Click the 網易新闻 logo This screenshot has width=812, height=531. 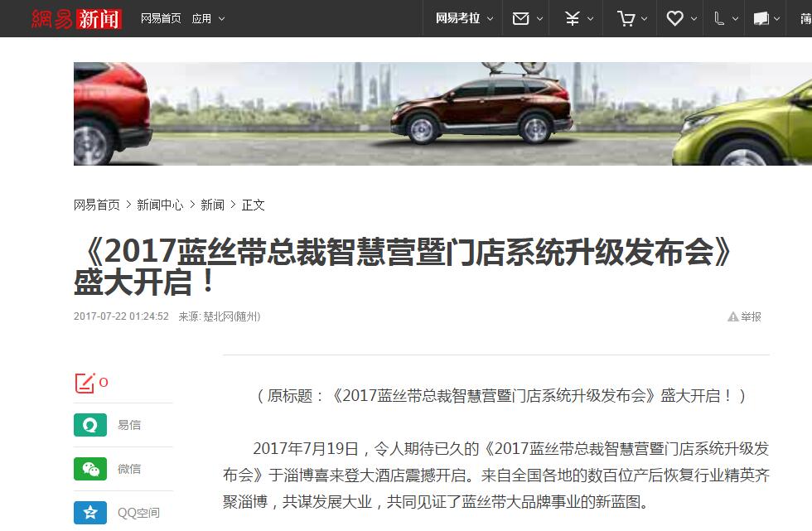point(76,18)
